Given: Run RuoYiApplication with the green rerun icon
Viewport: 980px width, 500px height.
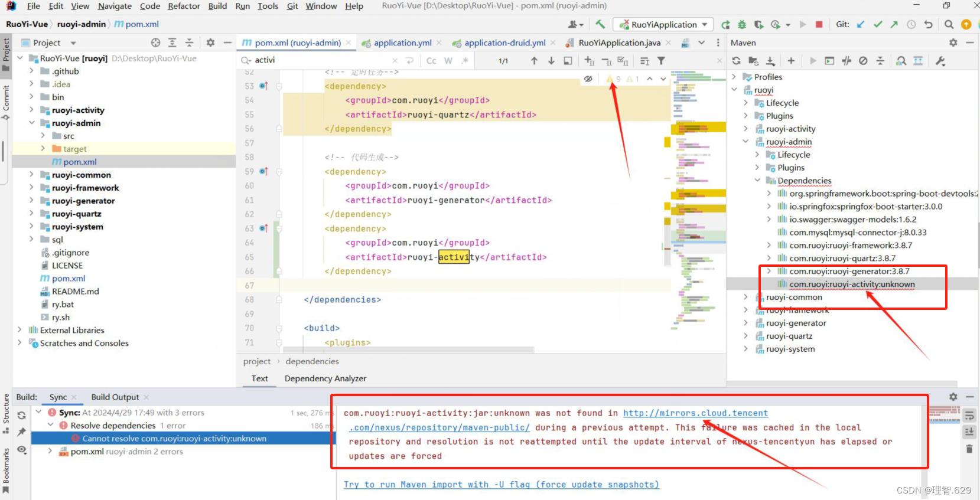Looking at the screenshot, I should coord(725,25).
